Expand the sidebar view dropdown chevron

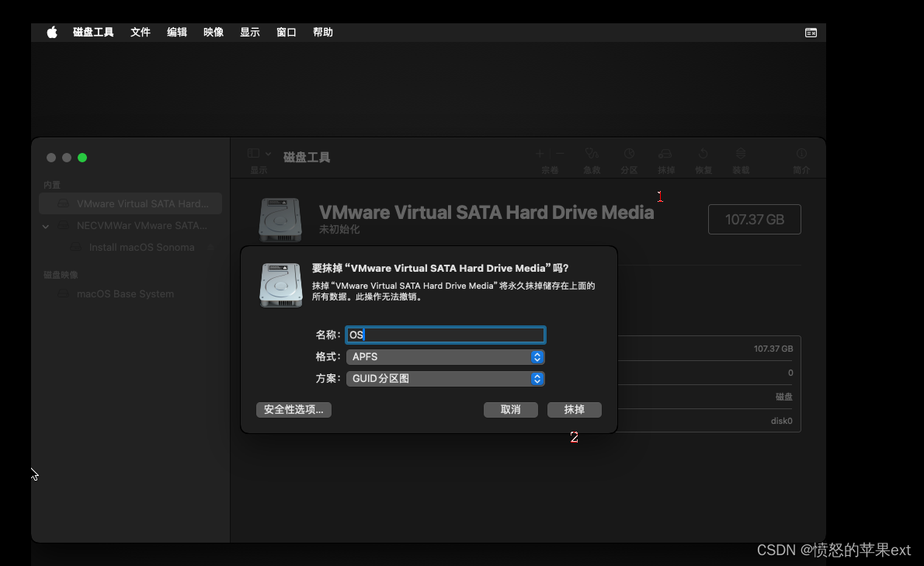point(268,154)
